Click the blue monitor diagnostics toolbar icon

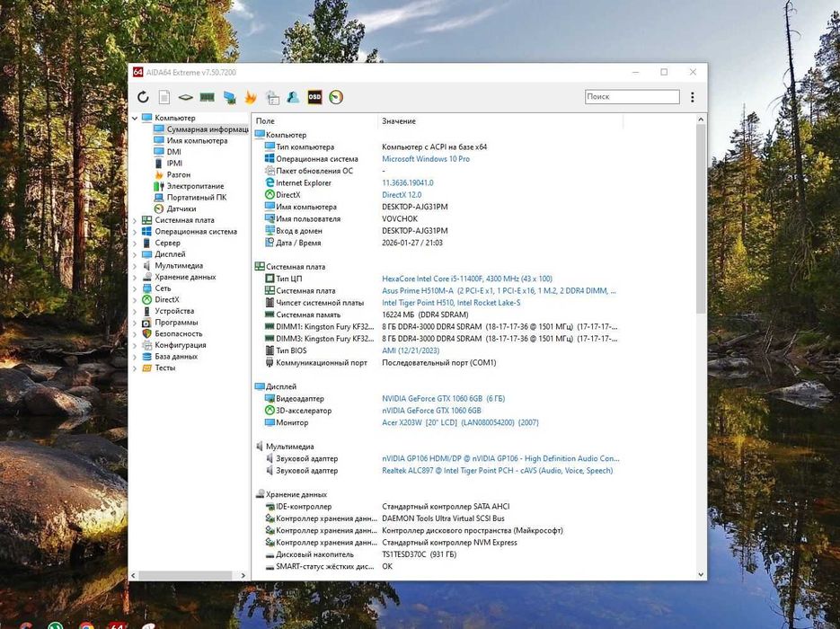click(229, 97)
